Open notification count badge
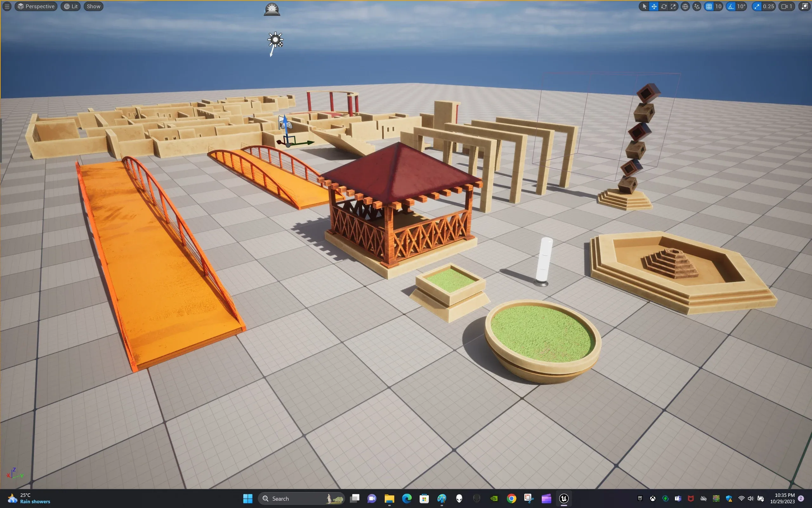Image resolution: width=812 pixels, height=508 pixels. click(x=801, y=498)
